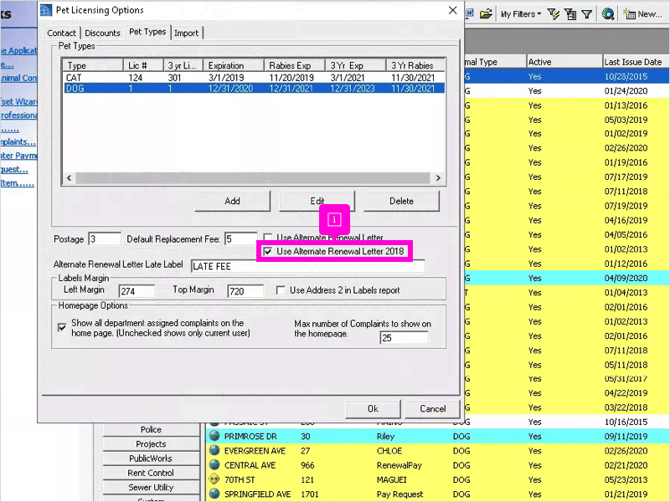The width and height of the screenshot is (670, 502).
Task: Click the 04/09/2020 last issue date cell
Action: pos(626,278)
